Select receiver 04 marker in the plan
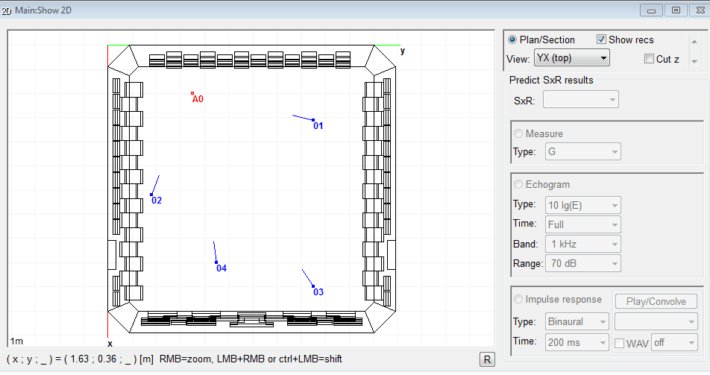 click(x=216, y=262)
